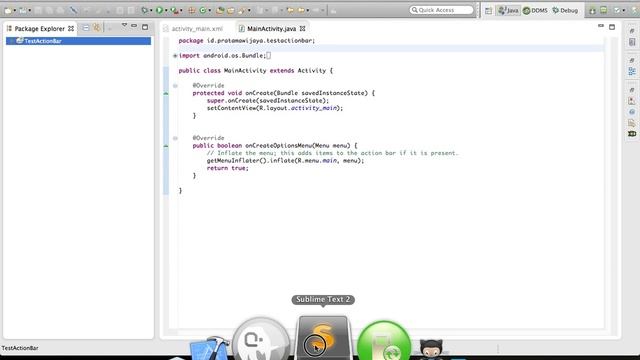The height and width of the screenshot is (360, 640).
Task: Open the New wizard dropdown arrow
Action: point(14,11)
